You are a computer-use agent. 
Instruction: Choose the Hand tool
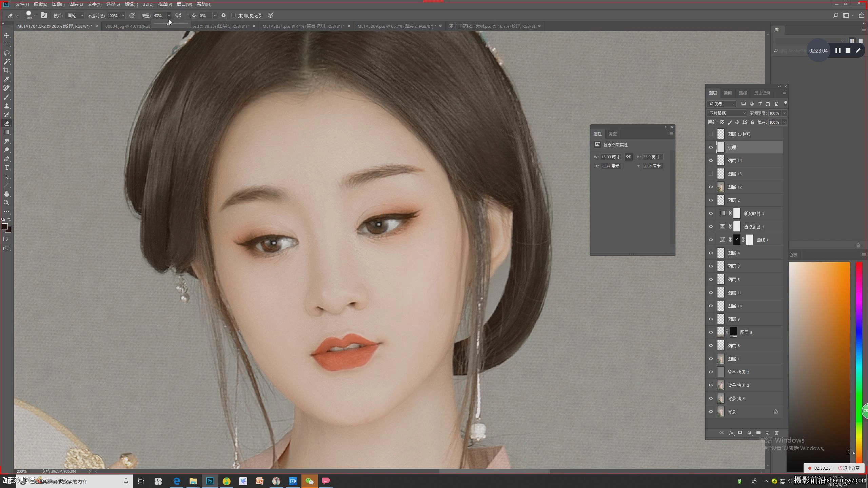point(6,194)
